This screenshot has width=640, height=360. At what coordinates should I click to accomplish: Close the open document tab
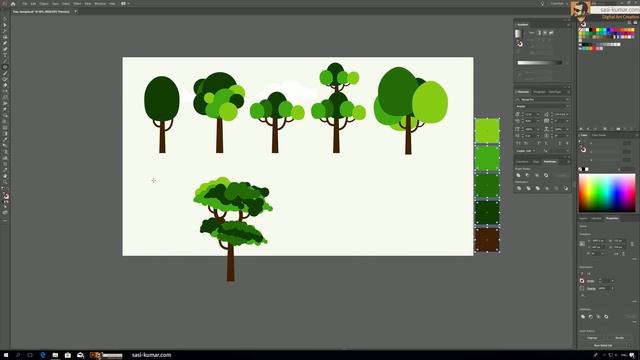pos(76,11)
